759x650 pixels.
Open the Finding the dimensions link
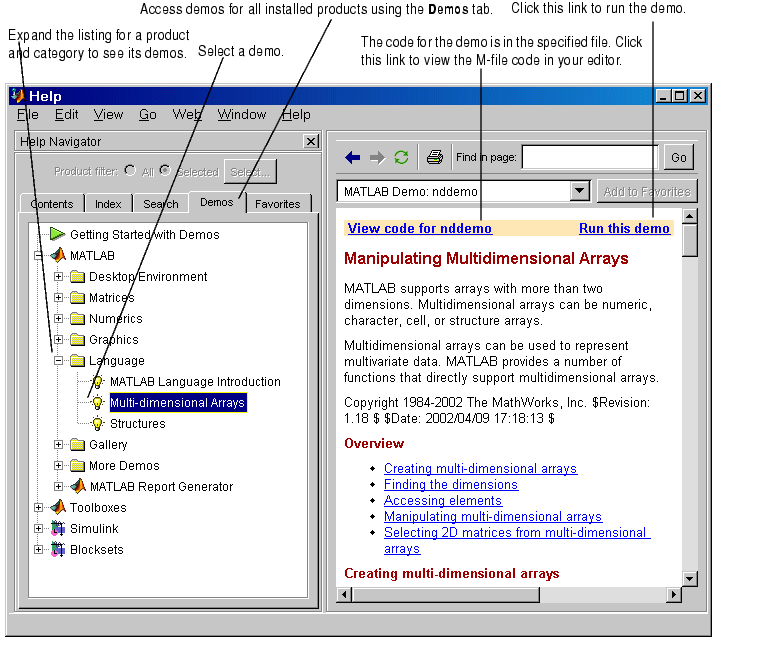pos(451,484)
